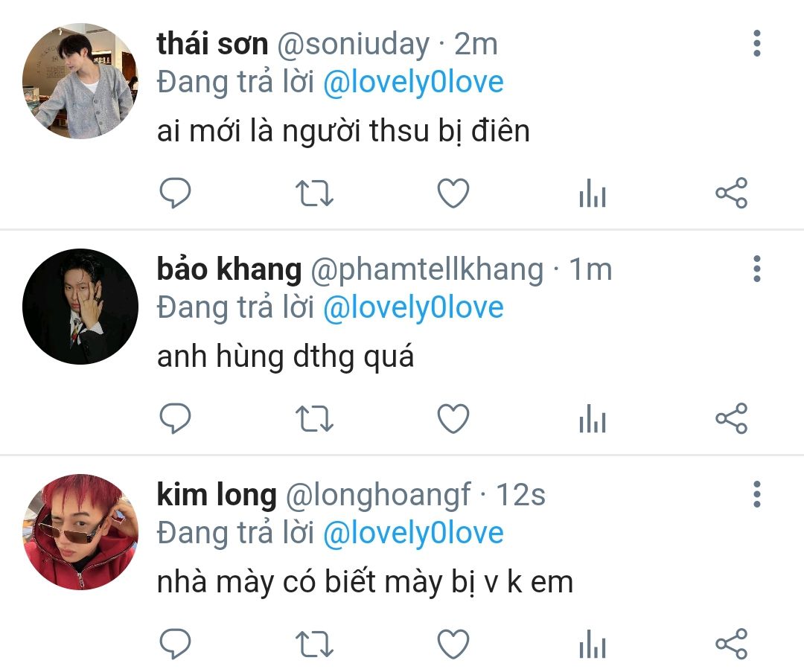Open more options for bảo khang's tweet
Image resolution: width=804 pixels, height=672 pixels.
[x=756, y=269]
